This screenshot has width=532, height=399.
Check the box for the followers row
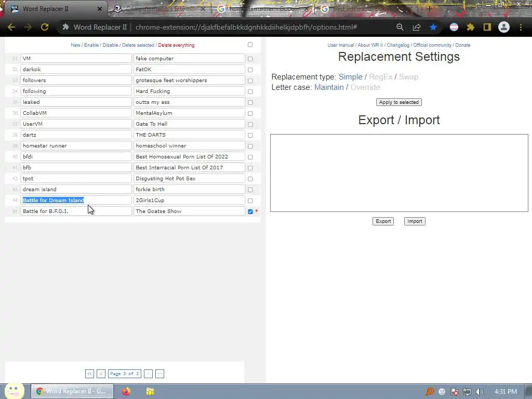click(250, 81)
